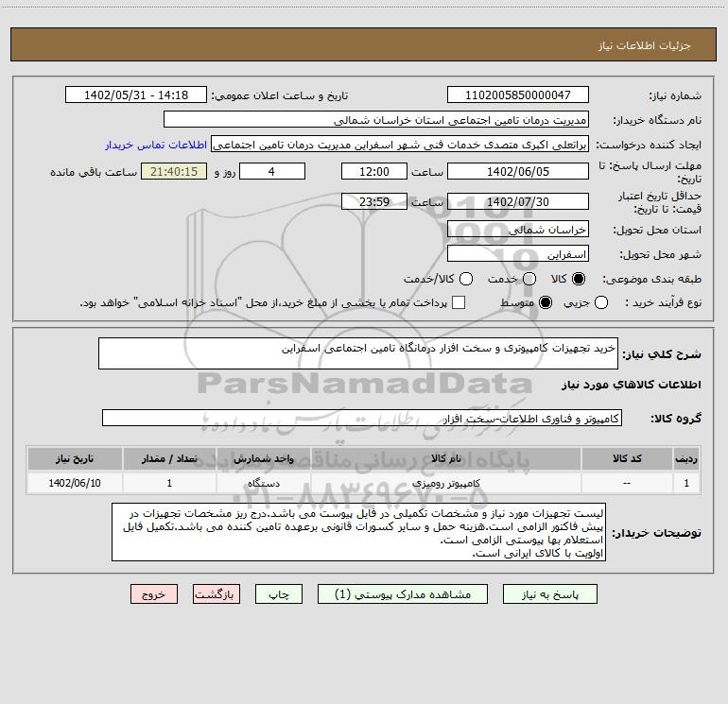Click the deadline time field 12:00
This screenshot has width=728, height=704.
(x=374, y=171)
